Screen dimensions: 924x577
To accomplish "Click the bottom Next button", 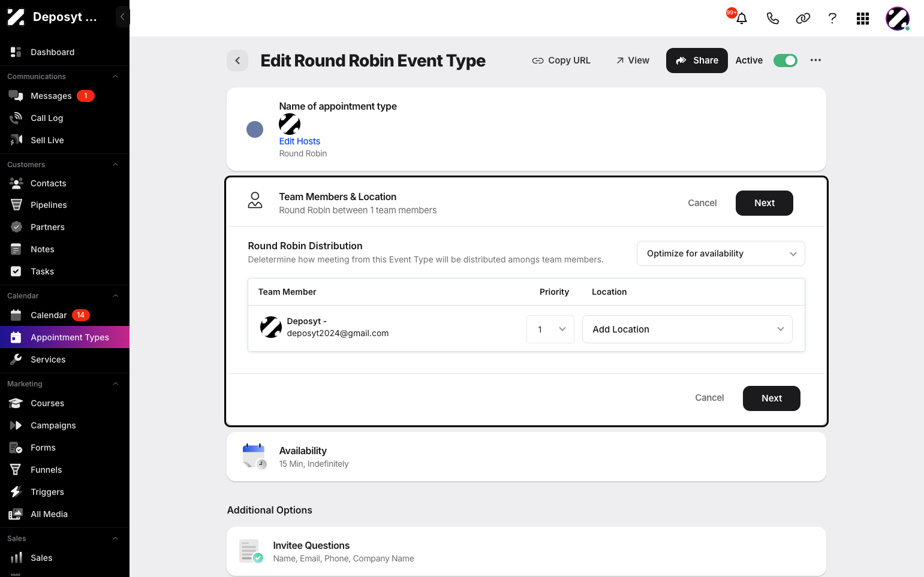I will click(x=772, y=398).
